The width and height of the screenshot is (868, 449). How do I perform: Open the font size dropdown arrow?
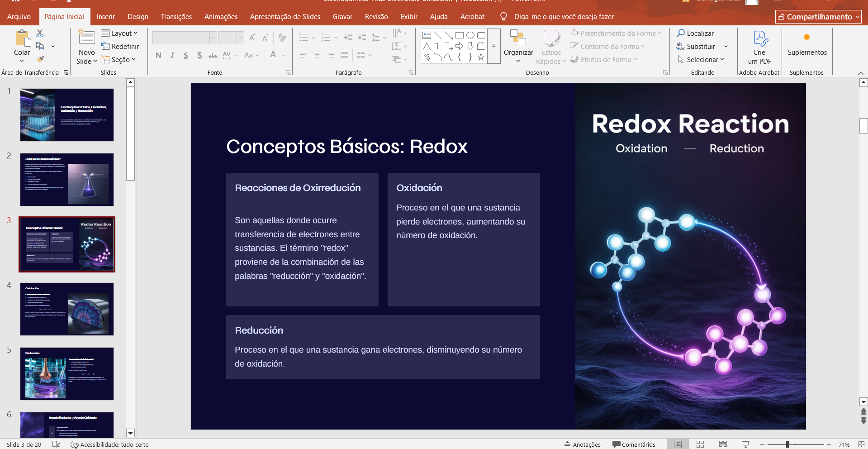coord(240,38)
